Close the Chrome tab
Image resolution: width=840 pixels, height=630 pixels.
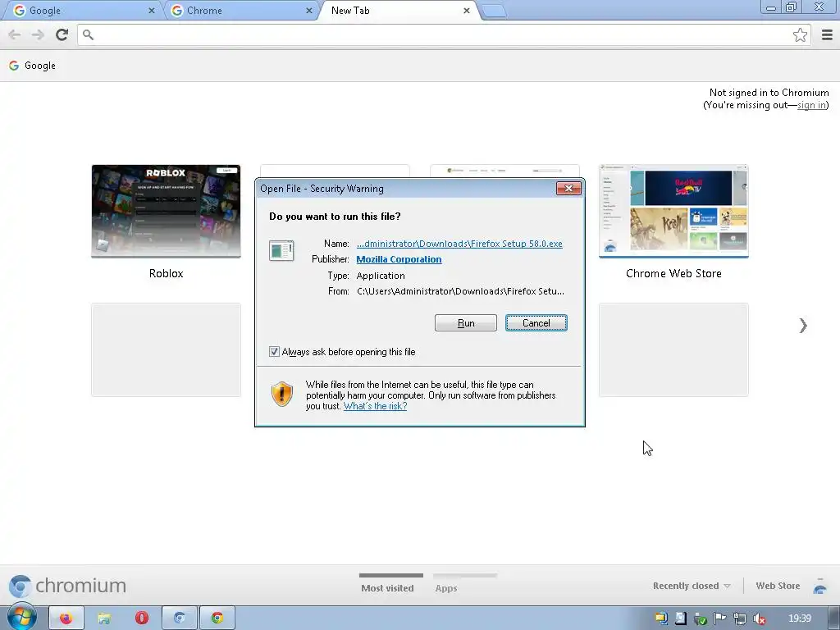[x=308, y=11]
